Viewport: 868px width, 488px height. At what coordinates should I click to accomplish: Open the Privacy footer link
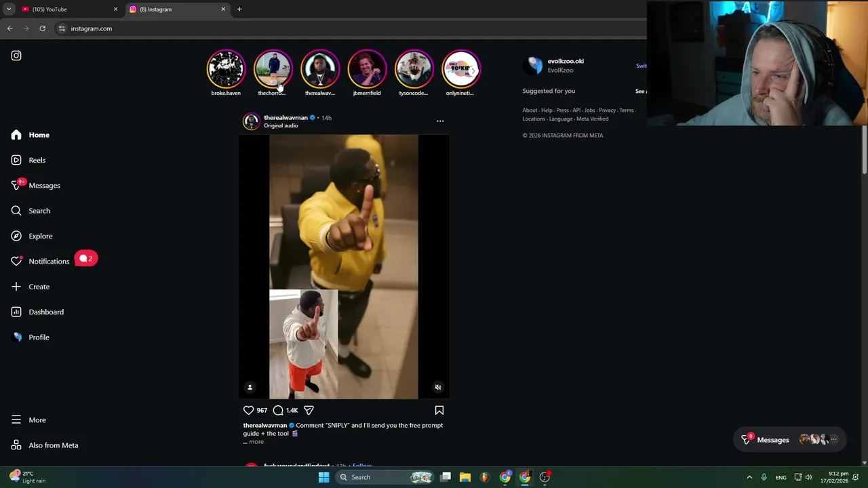[608, 110]
